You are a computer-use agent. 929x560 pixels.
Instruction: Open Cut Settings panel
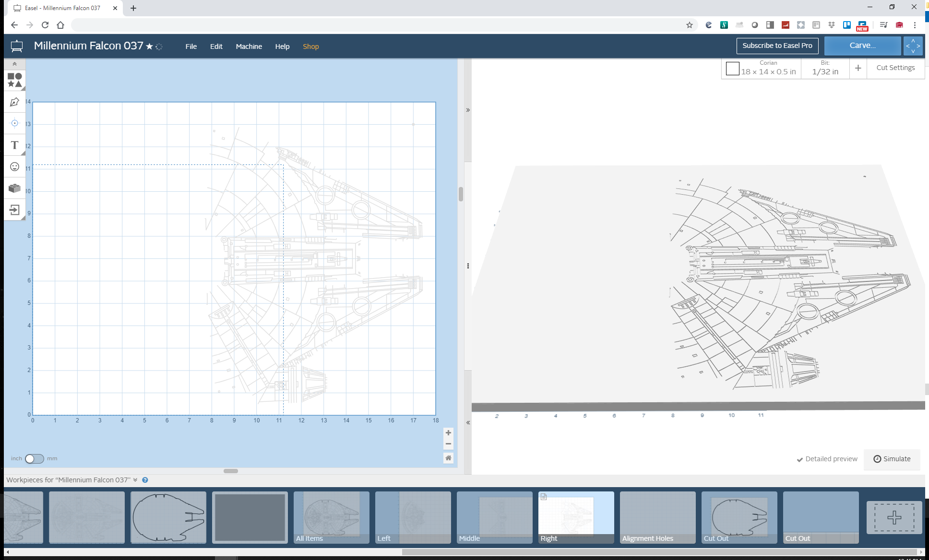pyautogui.click(x=895, y=68)
